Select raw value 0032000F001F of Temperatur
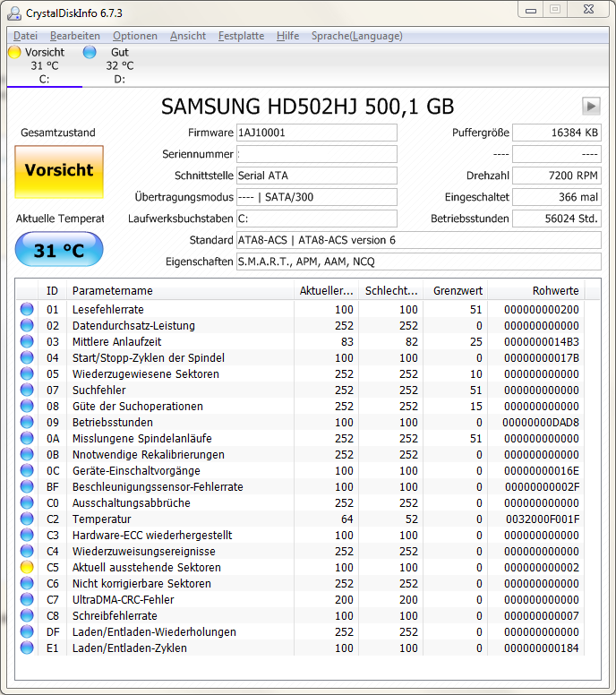This screenshot has width=616, height=695. 543,519
